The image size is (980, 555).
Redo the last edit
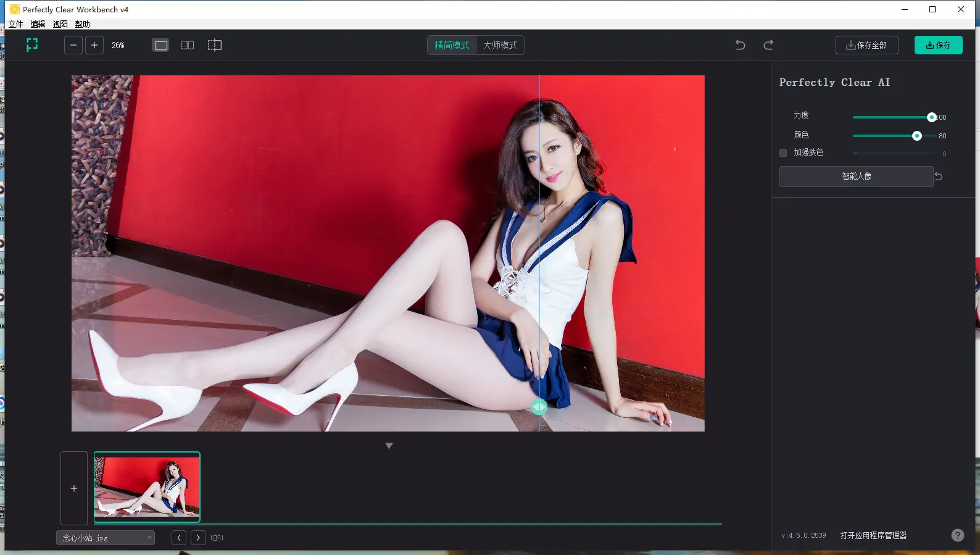(768, 45)
